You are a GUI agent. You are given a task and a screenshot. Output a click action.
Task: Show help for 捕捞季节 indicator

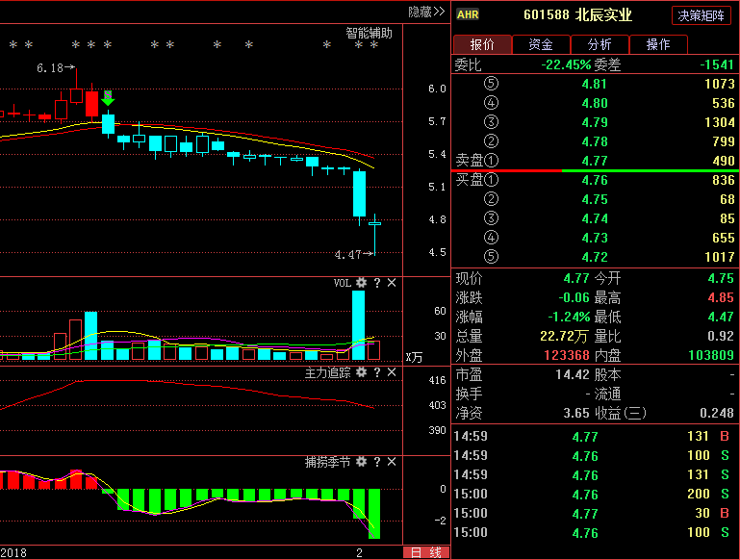click(377, 462)
